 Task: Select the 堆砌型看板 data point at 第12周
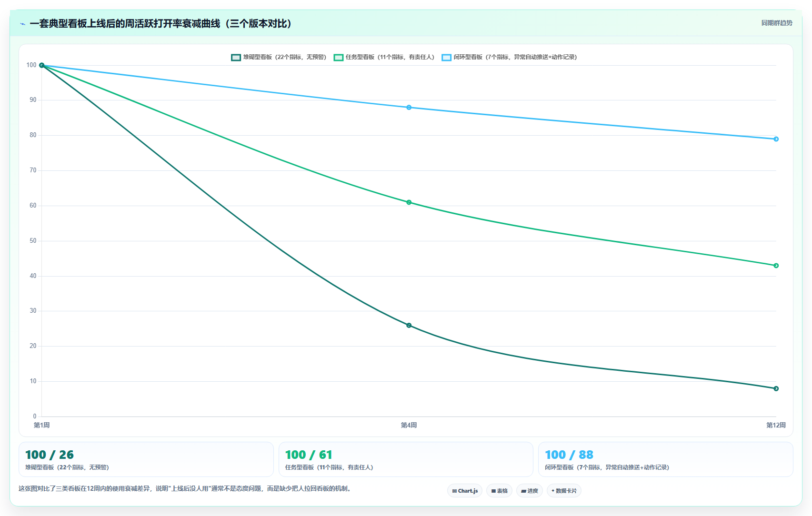tap(776, 388)
